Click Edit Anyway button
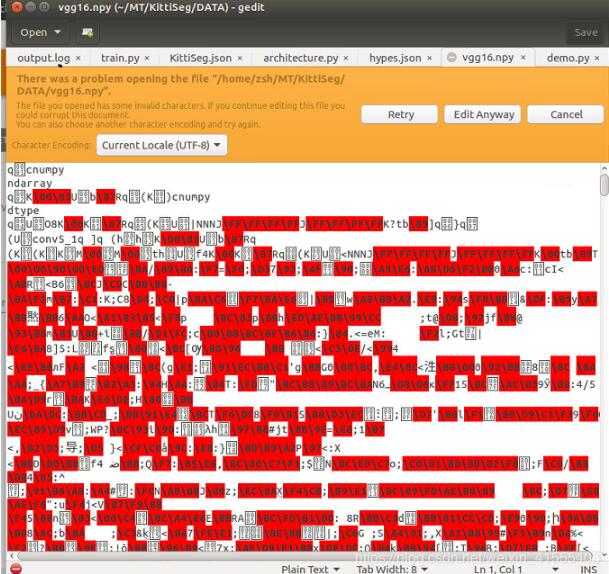Viewport: 609px width, 574px height. click(x=483, y=115)
